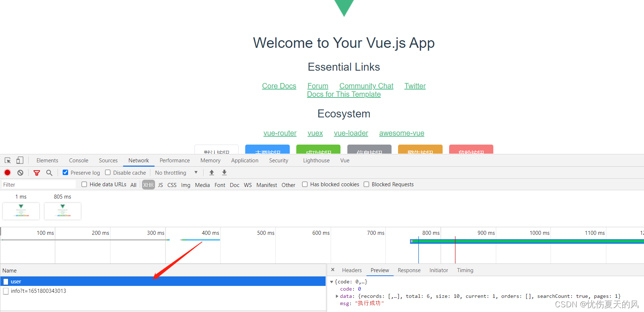Screen dimensions: 644x312
Task: Open the Timing tab
Action: [465, 270]
